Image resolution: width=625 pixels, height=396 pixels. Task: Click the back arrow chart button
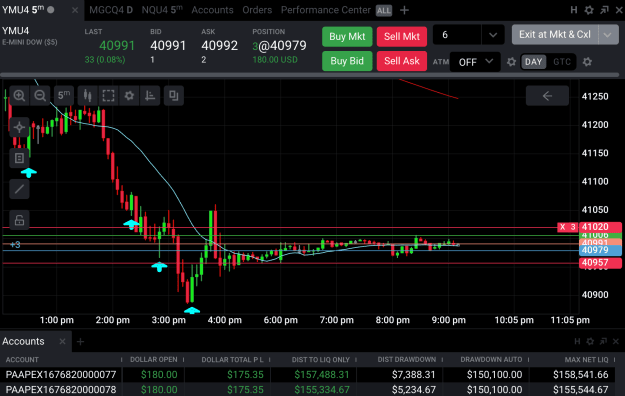(547, 96)
